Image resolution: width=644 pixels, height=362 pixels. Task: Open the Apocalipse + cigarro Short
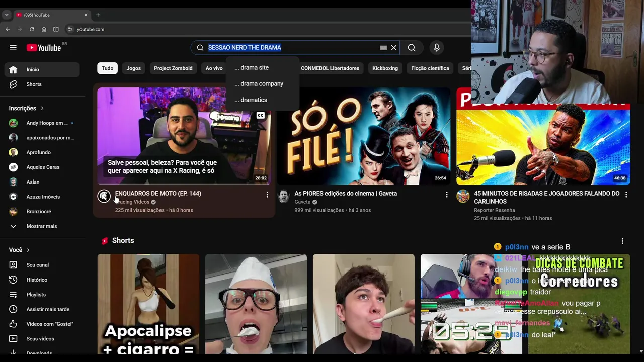click(148, 304)
